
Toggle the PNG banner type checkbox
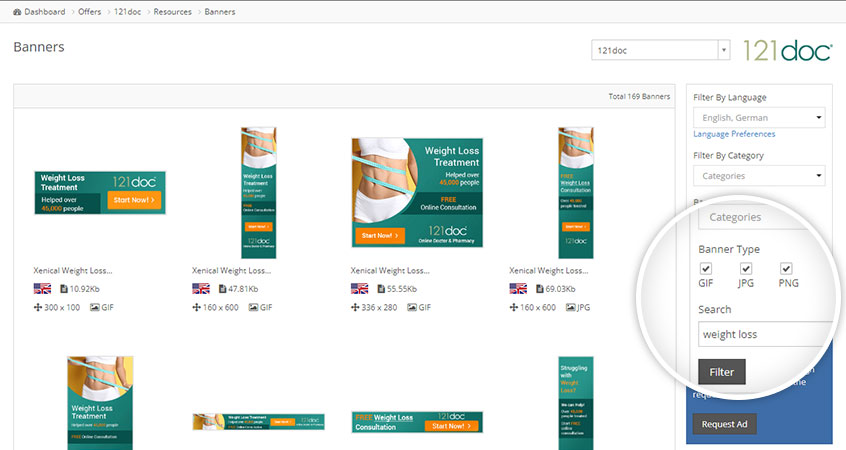pyautogui.click(x=786, y=268)
